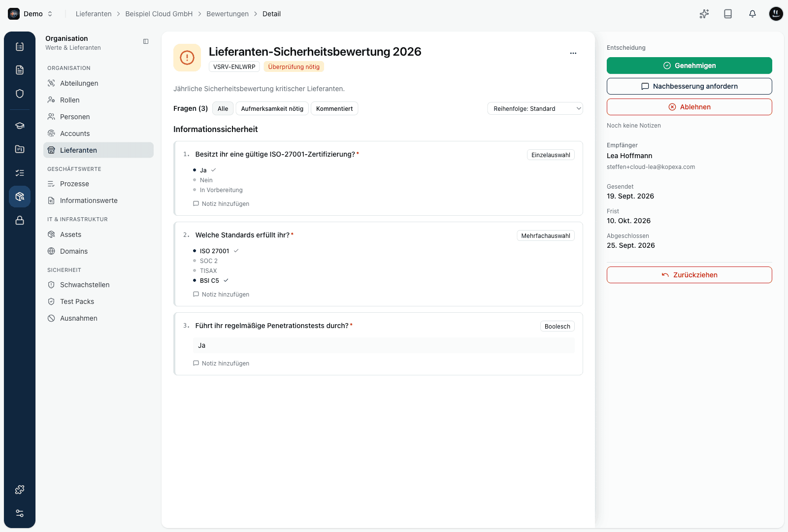Open the notifications bell icon
Viewport: 788px width, 532px height.
(752, 14)
